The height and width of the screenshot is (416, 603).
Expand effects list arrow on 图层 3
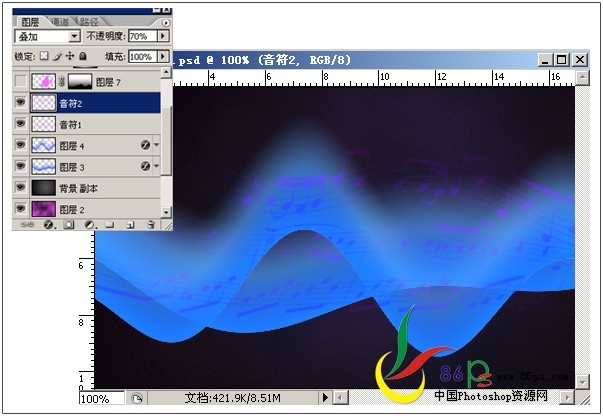pos(156,166)
